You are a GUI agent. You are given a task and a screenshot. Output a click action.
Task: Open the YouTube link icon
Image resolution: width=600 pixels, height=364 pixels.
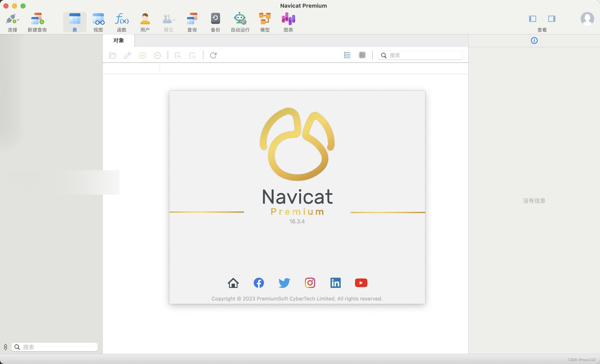[x=361, y=283]
